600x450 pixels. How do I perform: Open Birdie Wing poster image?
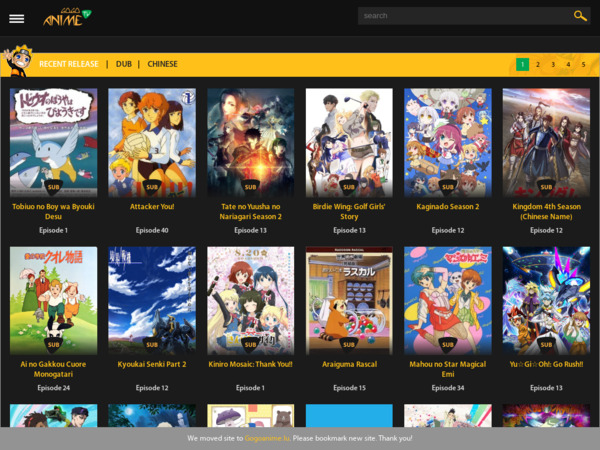349,143
